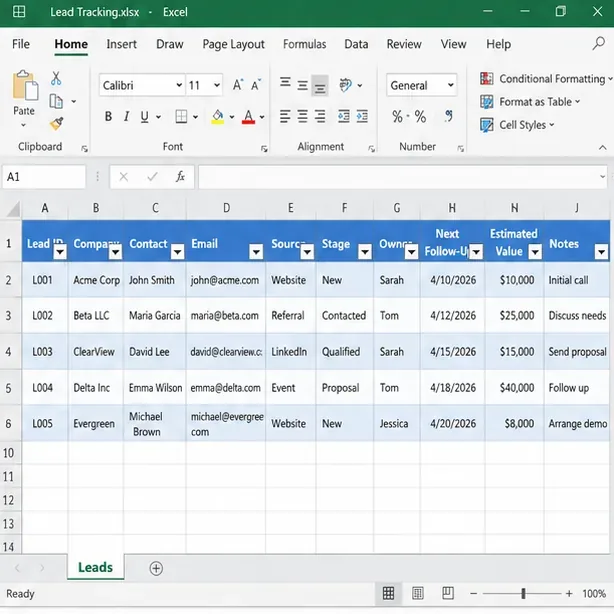
Task: Open the Estimated Value filter dropdown
Action: pyautogui.click(x=535, y=251)
